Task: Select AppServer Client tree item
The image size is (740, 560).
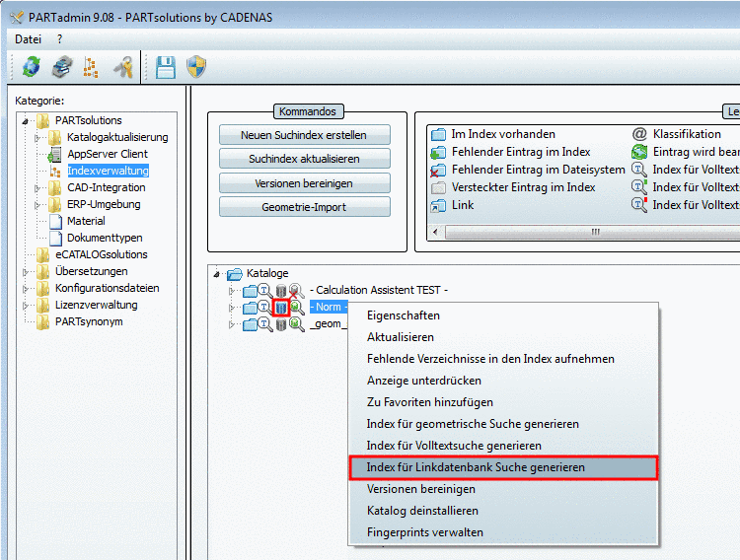Action: coord(108,154)
